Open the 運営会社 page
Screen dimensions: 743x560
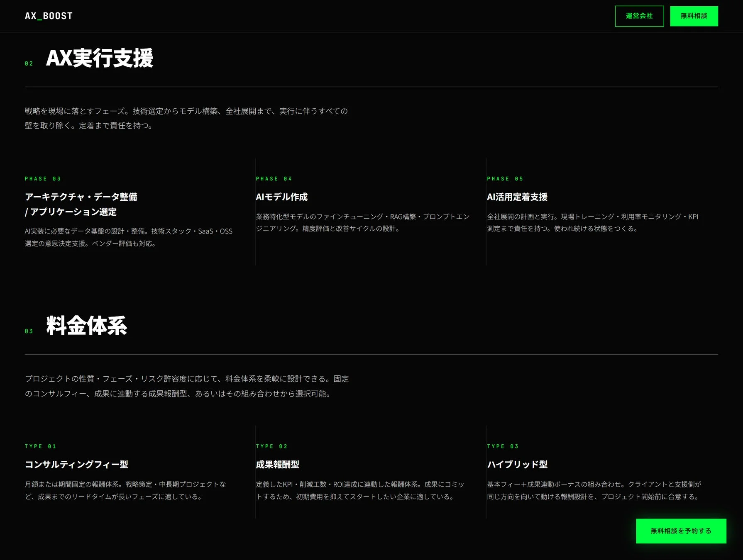click(639, 16)
